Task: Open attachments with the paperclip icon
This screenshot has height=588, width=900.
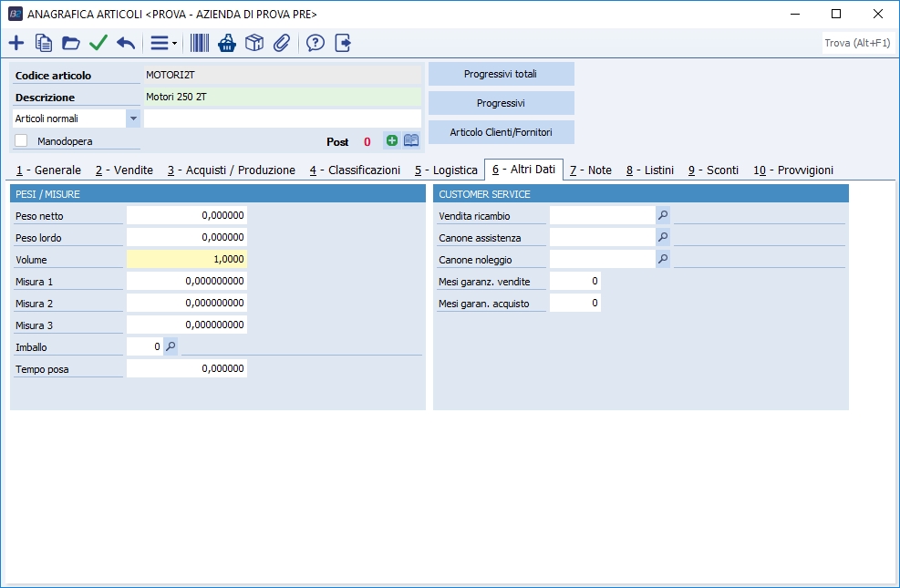Action: 282,43
